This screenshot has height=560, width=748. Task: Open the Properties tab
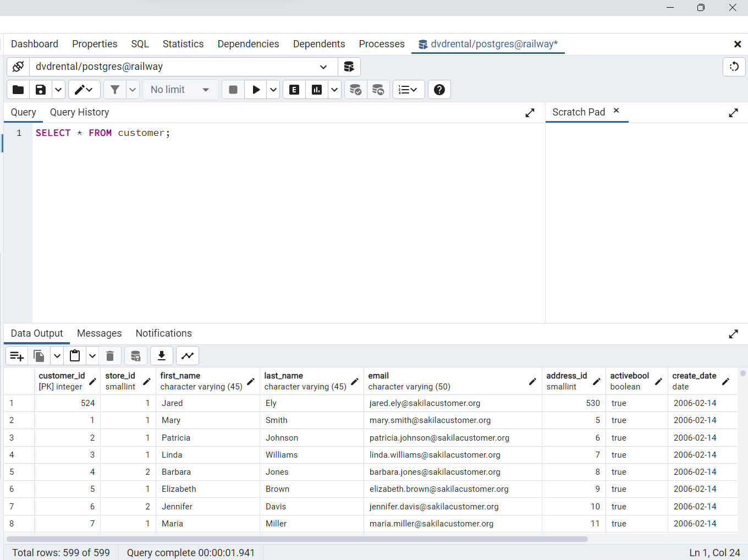click(x=95, y=44)
